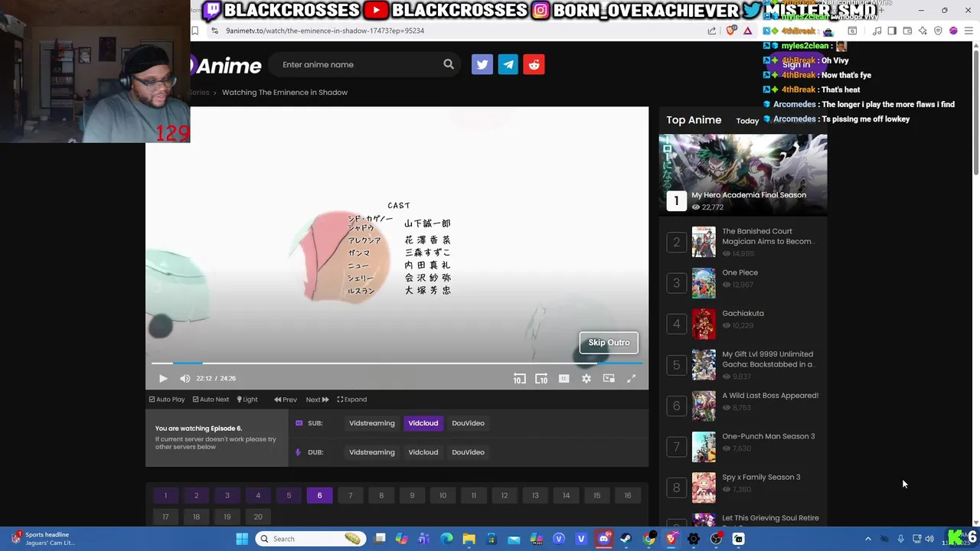Open episode 1
Image resolution: width=980 pixels, height=551 pixels.
pyautogui.click(x=165, y=495)
